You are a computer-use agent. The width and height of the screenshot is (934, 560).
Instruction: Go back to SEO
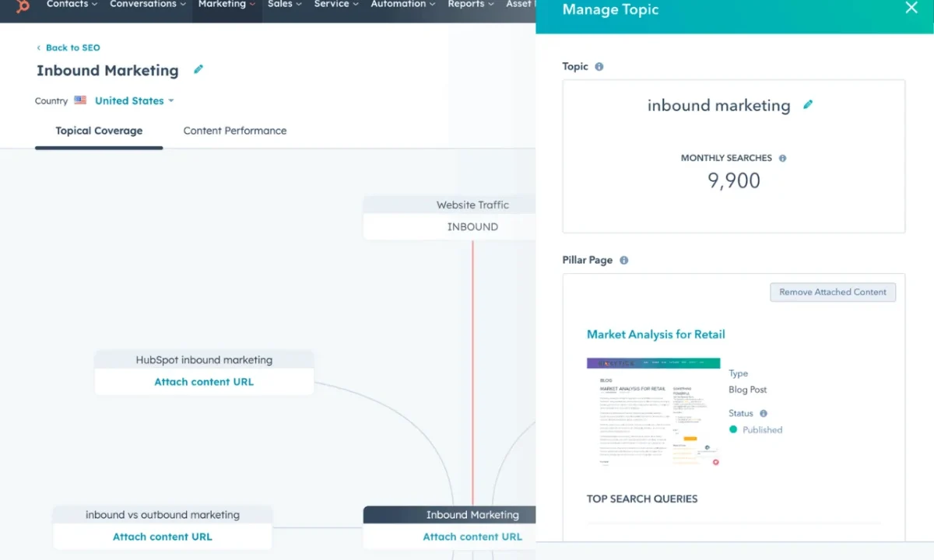coord(68,47)
